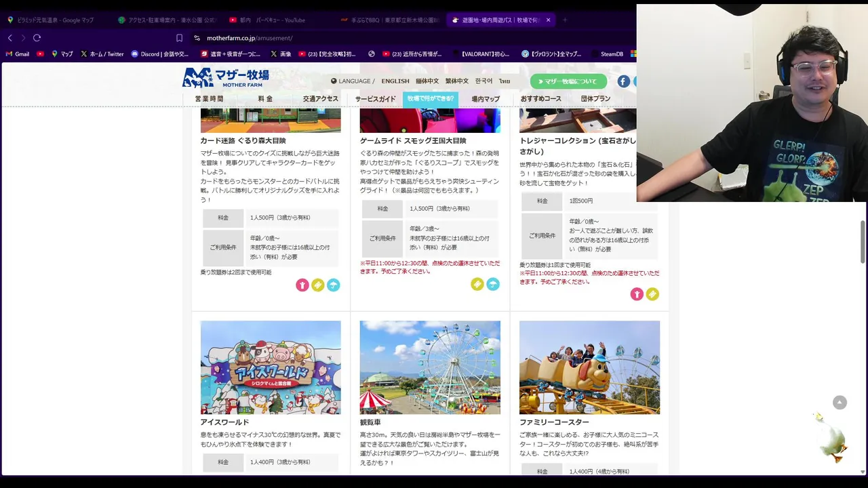Click 1回500円 price in トレジャーコレクション

click(581, 201)
